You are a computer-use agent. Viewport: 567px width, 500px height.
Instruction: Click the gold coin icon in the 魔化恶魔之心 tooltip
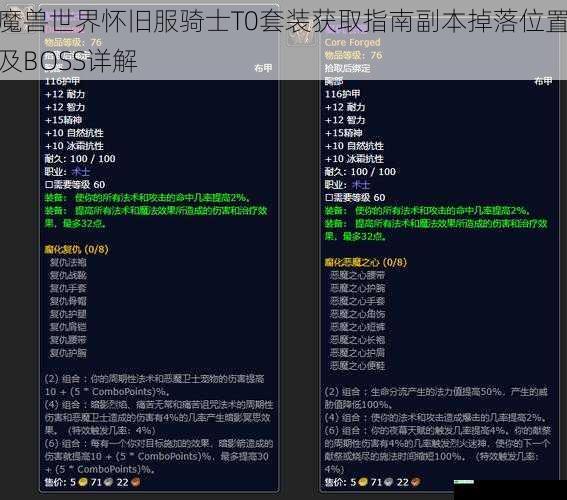[363, 482]
